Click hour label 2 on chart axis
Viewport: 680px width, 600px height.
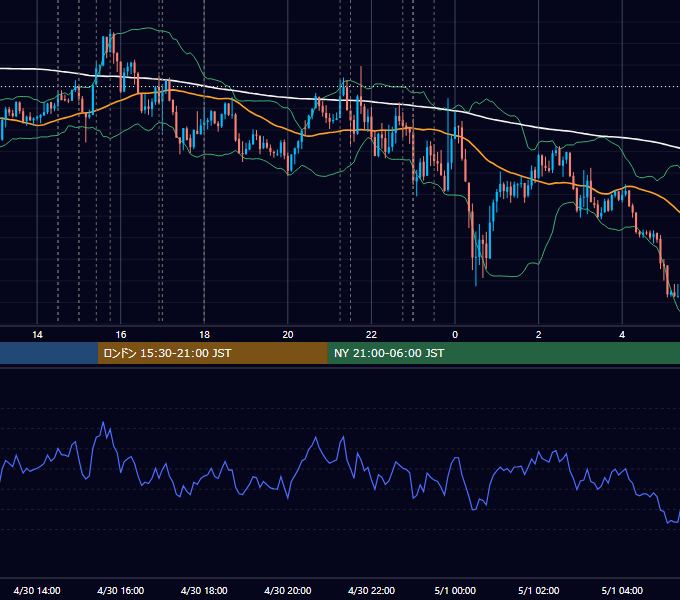(539, 335)
